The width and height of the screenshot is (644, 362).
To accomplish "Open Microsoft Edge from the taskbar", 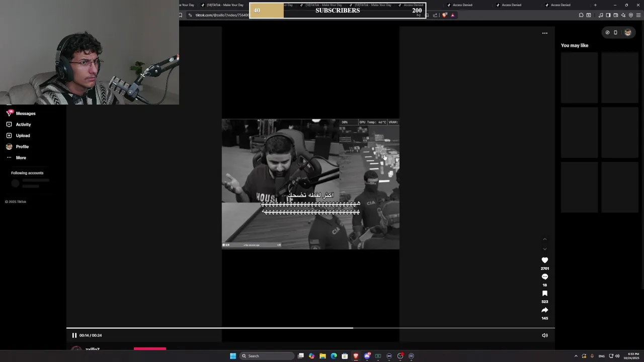I will 334,356.
